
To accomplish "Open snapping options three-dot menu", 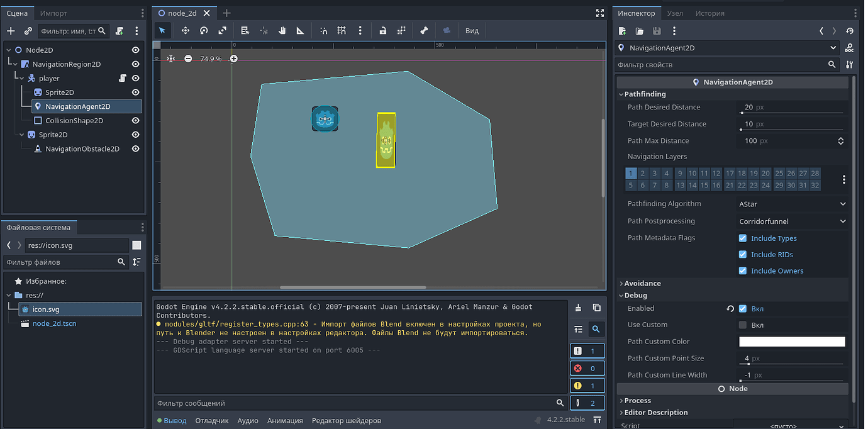I will point(360,30).
